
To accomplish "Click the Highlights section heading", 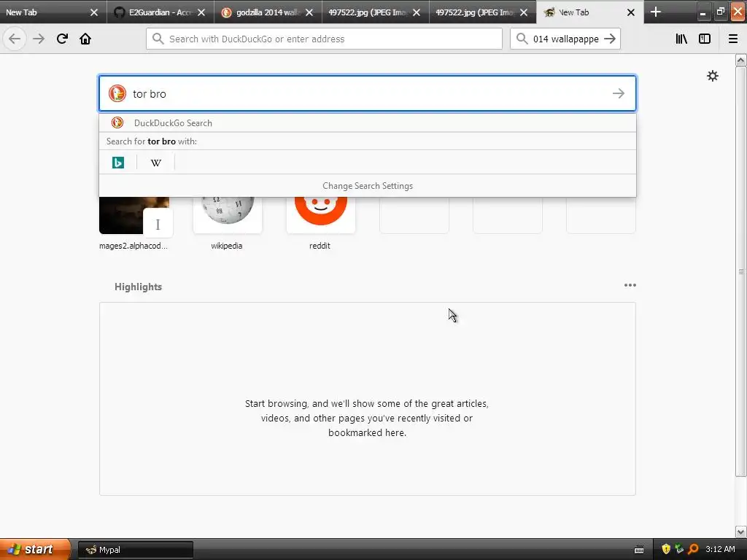I will tap(138, 287).
